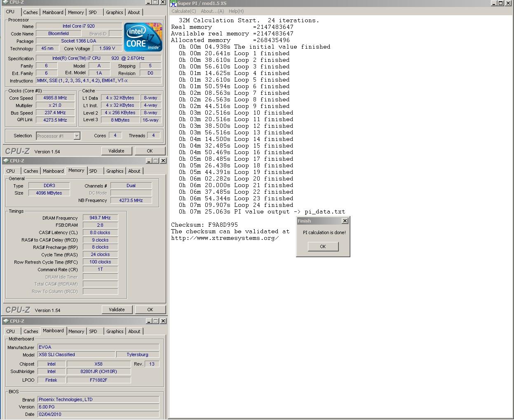
Task: Switch to Caches tab in top CPU-Z window
Action: [x=31, y=12]
